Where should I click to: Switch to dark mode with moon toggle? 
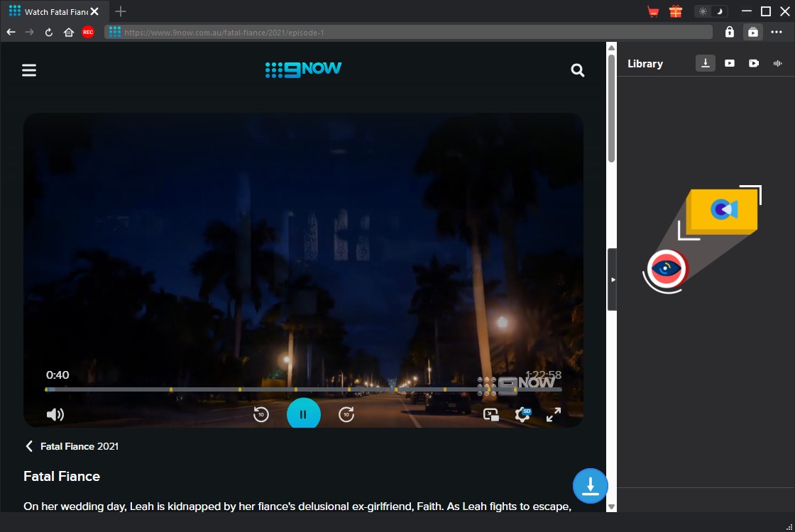click(719, 11)
